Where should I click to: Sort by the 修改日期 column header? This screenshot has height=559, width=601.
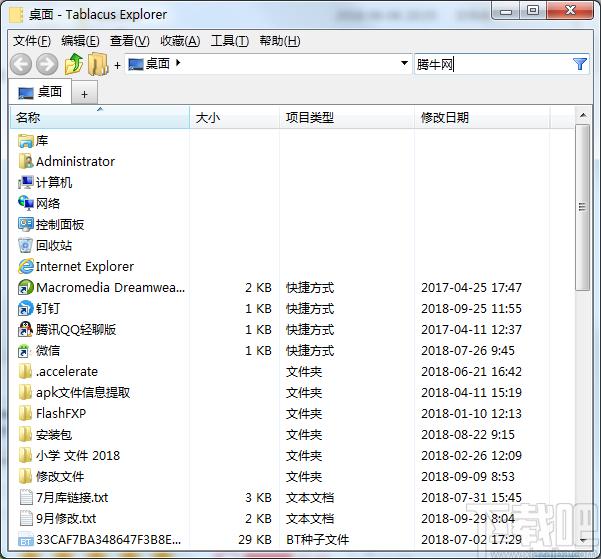pos(482,117)
